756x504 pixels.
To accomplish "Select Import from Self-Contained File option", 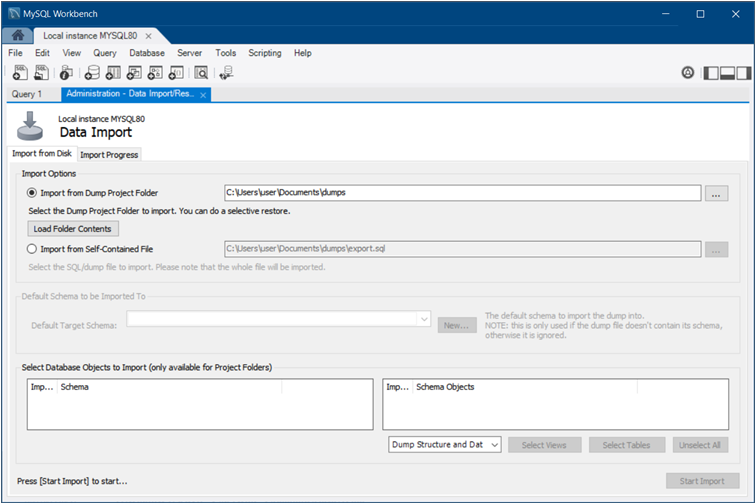I will 33,249.
